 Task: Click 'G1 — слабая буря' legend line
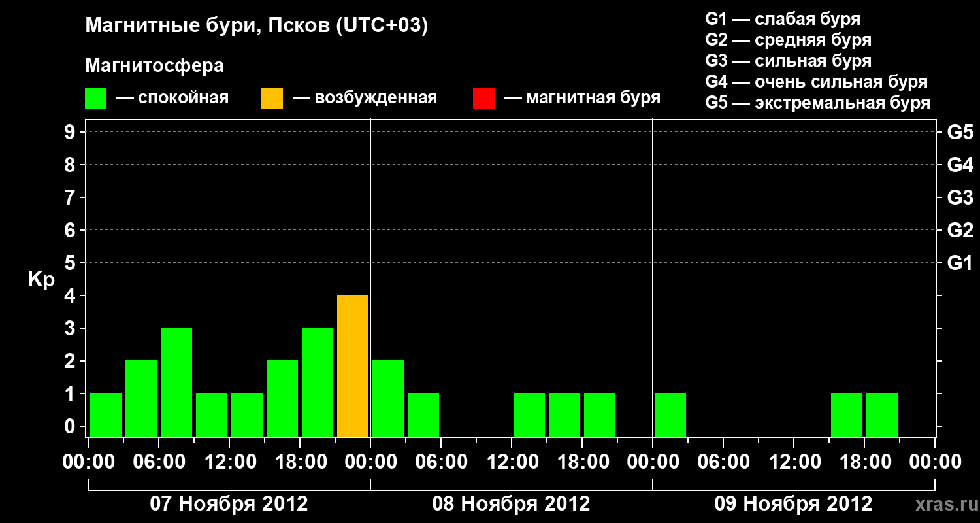[x=783, y=19]
